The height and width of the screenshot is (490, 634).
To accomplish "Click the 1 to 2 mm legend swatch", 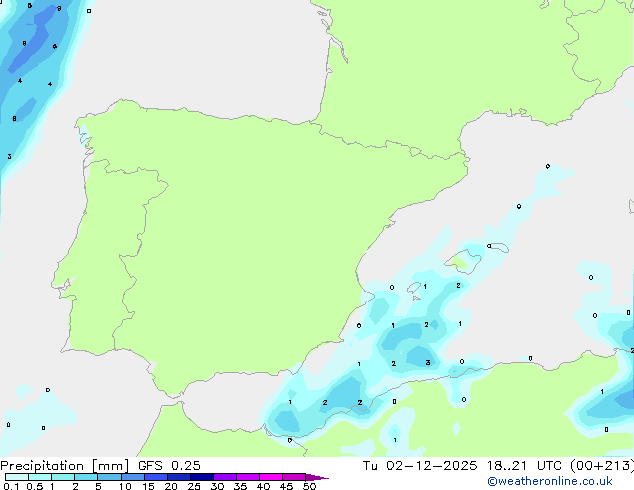I will pyautogui.click(x=63, y=477).
